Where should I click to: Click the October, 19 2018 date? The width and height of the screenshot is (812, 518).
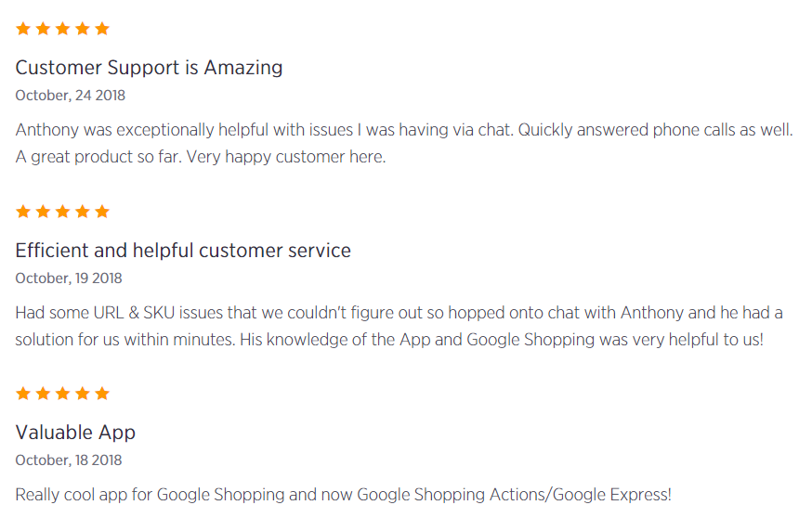tap(69, 278)
